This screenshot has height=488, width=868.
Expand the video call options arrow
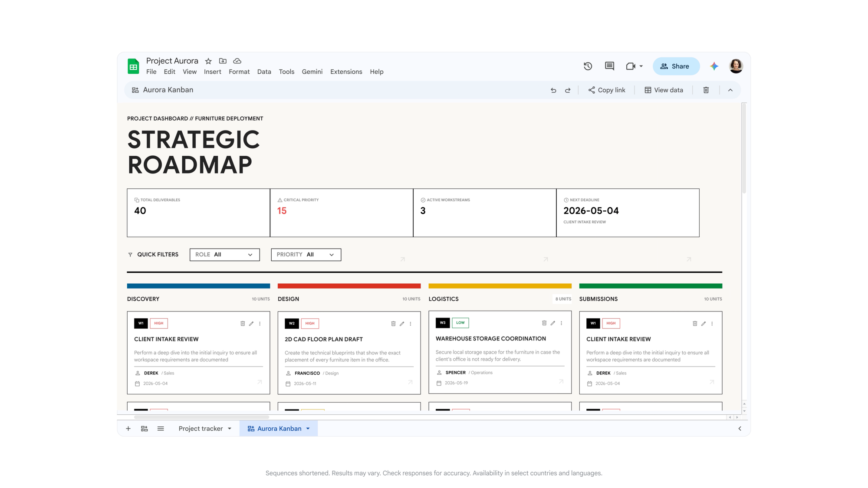641,66
